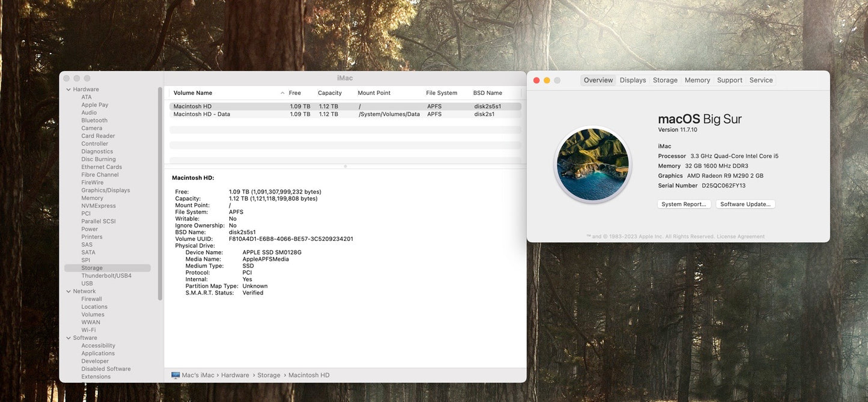Collapse the Software section disclosure arrow
The image size is (868, 402).
[68, 338]
